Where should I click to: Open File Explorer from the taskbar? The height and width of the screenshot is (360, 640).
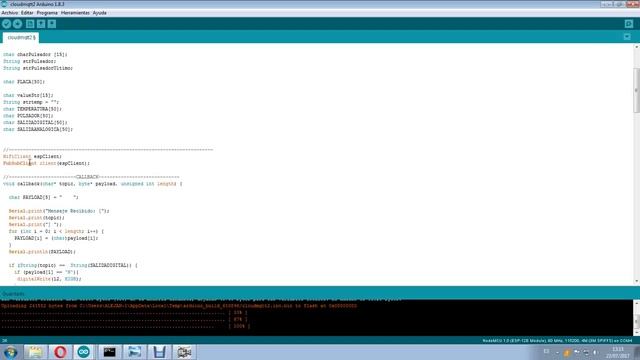tap(36, 352)
